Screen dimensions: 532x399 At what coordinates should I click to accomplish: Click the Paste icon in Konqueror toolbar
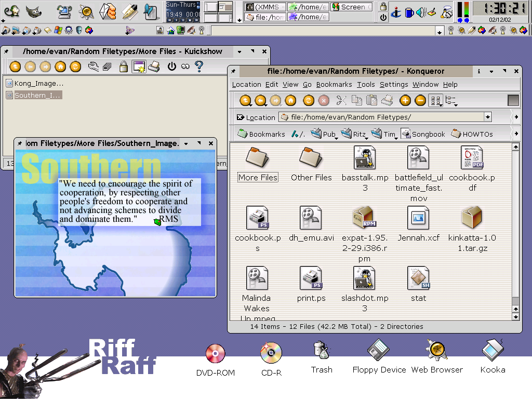click(x=372, y=100)
